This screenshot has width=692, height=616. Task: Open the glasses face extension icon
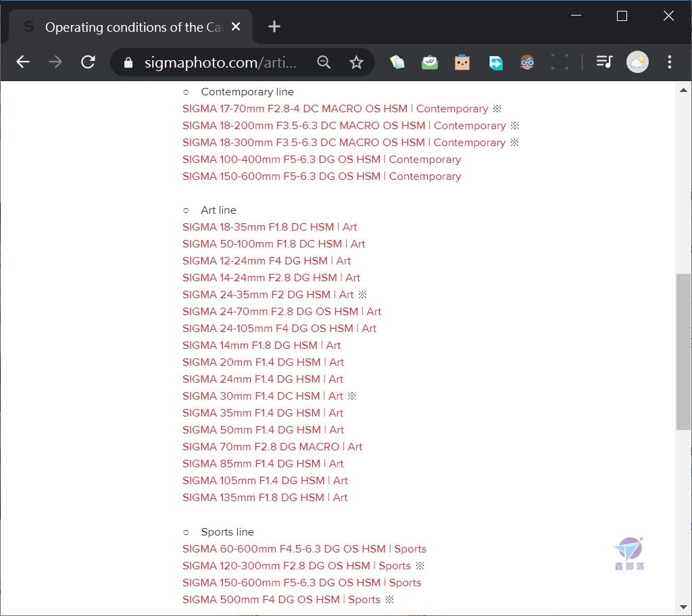coord(527,62)
